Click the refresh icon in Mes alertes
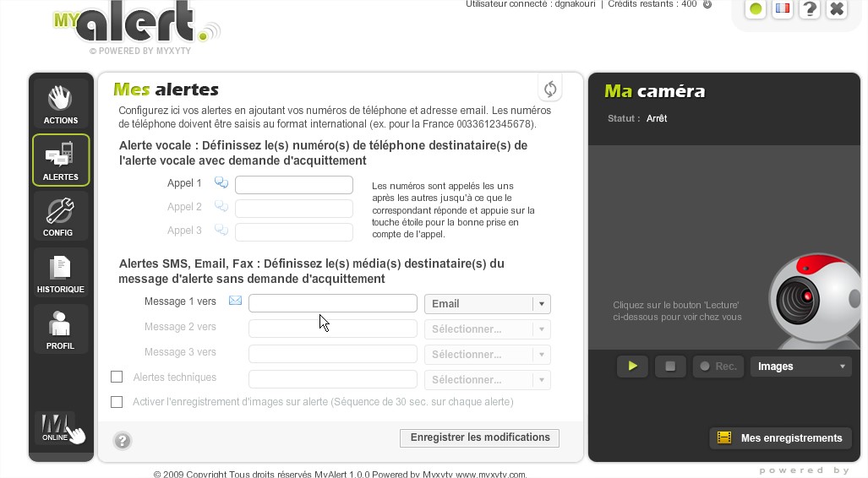The image size is (868, 478). (x=550, y=89)
